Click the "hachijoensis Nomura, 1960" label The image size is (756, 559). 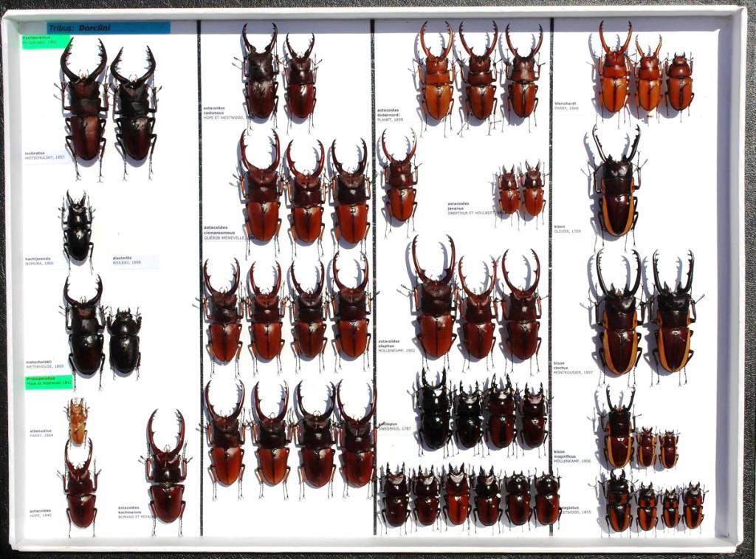[40, 261]
